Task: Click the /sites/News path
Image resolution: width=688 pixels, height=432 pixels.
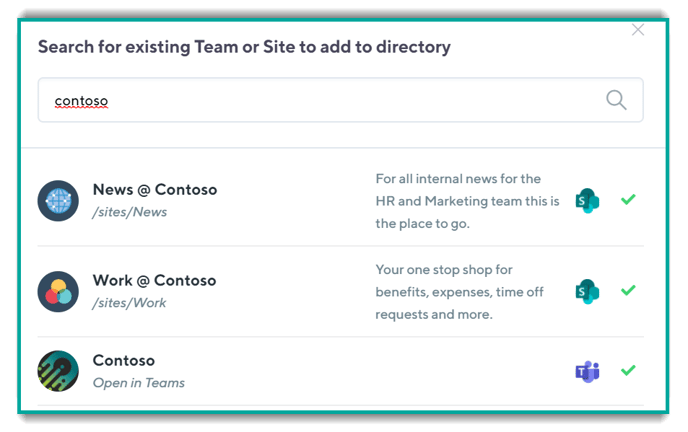Action: point(129,212)
